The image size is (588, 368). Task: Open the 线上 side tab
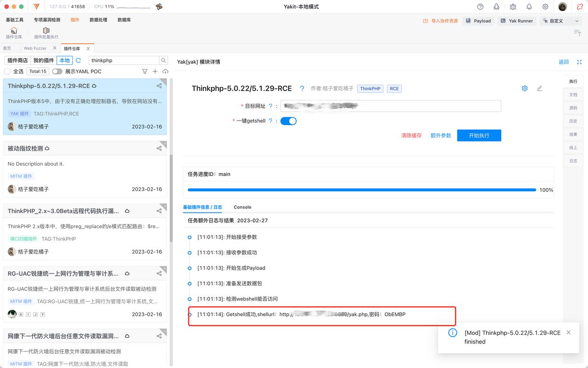tap(573, 148)
